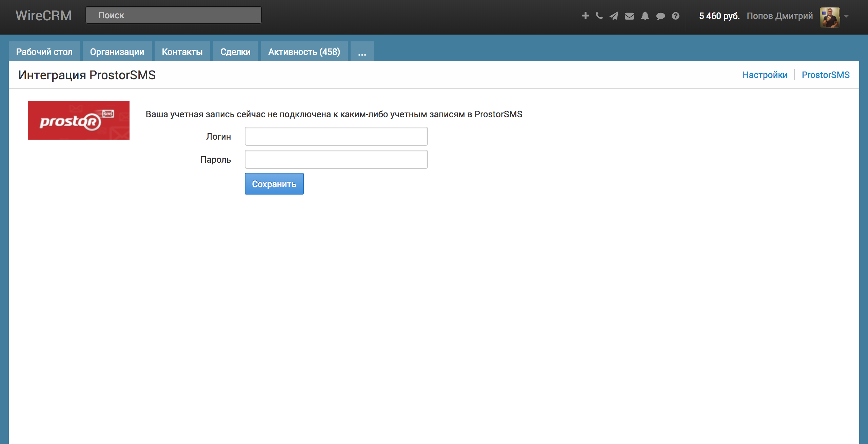Click the user avatar photo

click(x=830, y=17)
